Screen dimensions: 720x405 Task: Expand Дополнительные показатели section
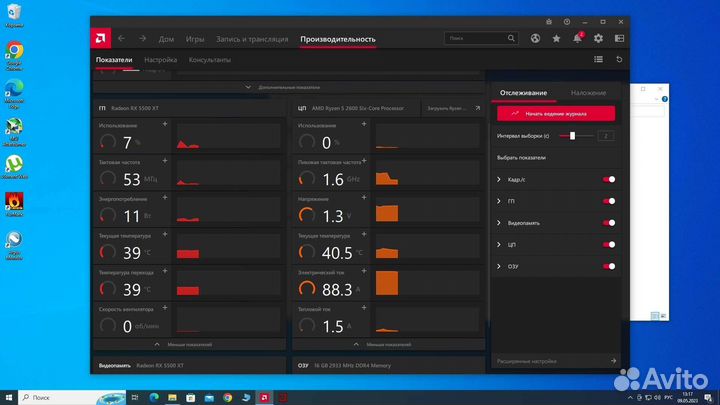coord(289,87)
